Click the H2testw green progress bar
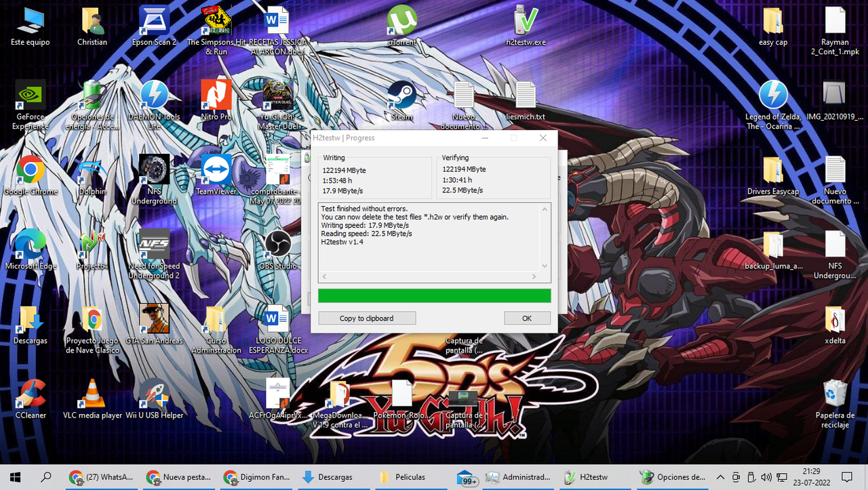 434,295
